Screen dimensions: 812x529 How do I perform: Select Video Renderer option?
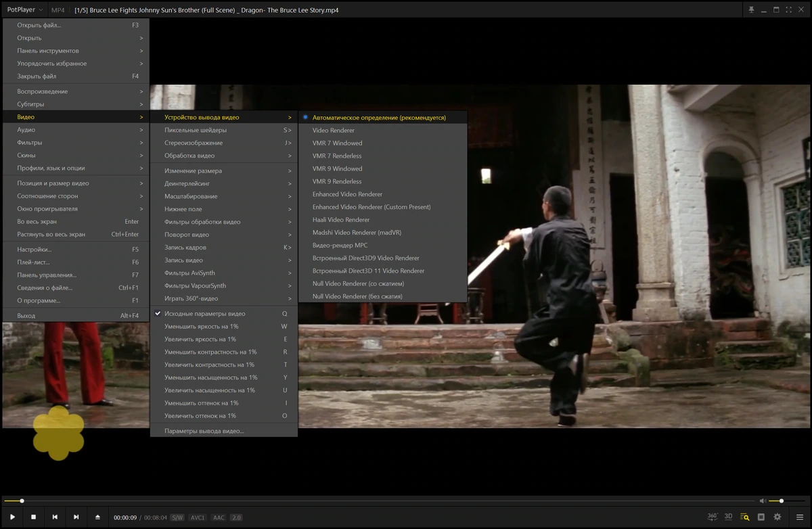click(x=382, y=131)
